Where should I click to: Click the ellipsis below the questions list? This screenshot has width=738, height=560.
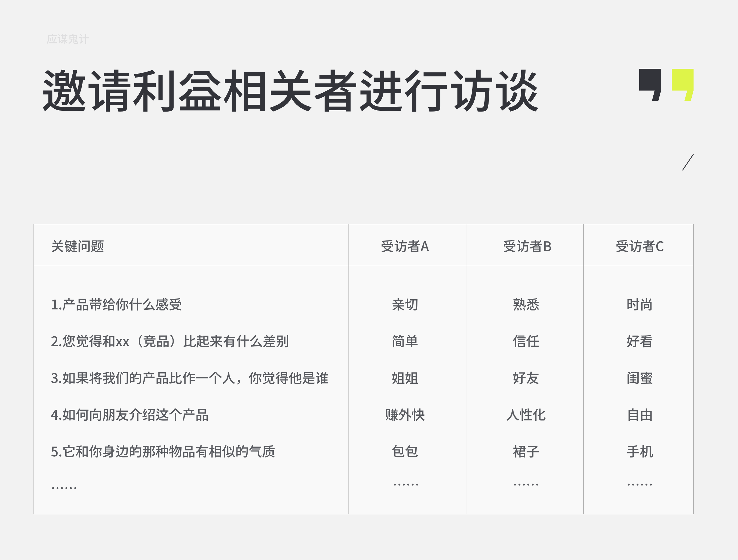tap(64, 488)
